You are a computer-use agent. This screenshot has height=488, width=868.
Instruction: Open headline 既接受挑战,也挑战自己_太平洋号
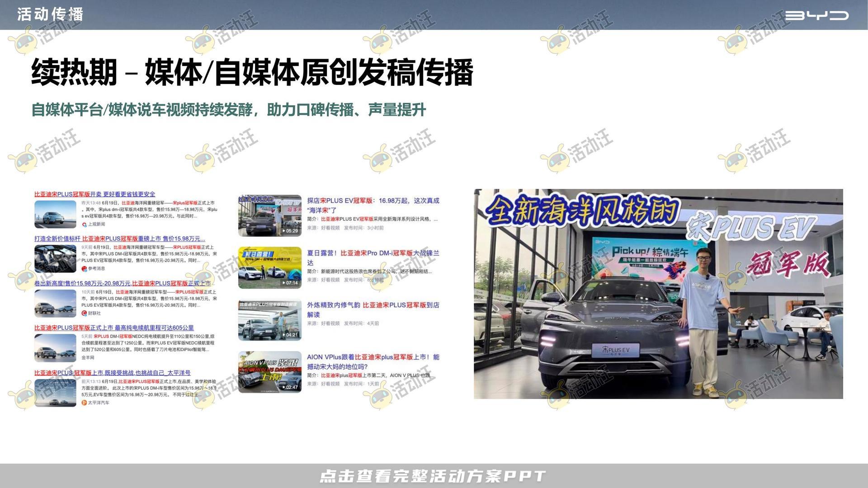(x=113, y=373)
